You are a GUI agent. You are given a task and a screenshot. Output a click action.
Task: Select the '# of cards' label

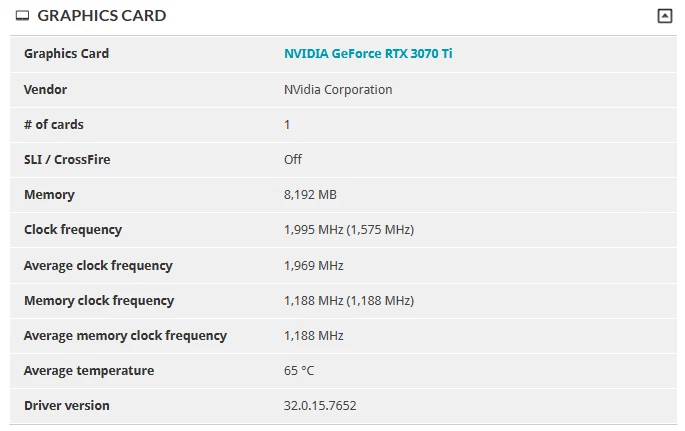point(53,124)
